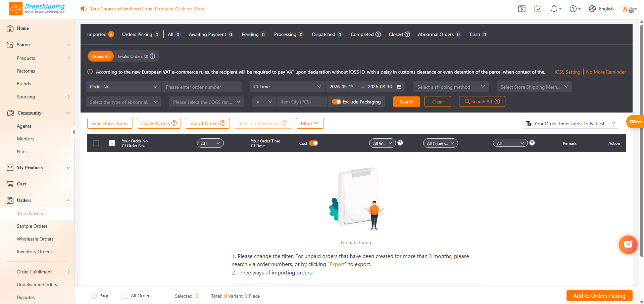Screen dimensions: 644x304
Task: Check the All Orders checkbox in footer
Action: click(125, 296)
